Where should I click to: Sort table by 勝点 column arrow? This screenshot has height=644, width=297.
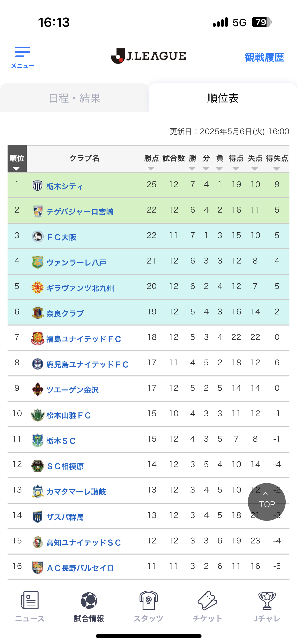(151, 169)
